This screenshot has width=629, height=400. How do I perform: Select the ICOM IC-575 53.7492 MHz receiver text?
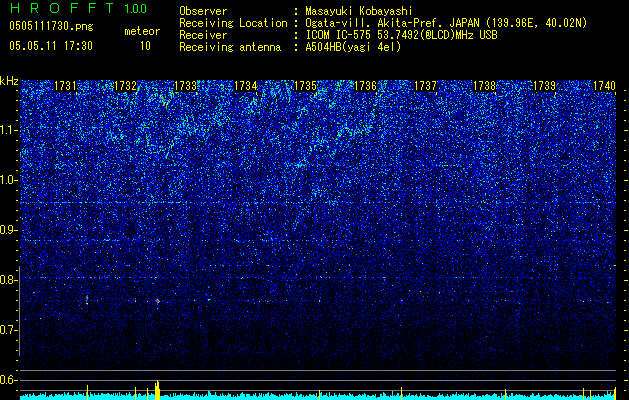[x=401, y=35]
